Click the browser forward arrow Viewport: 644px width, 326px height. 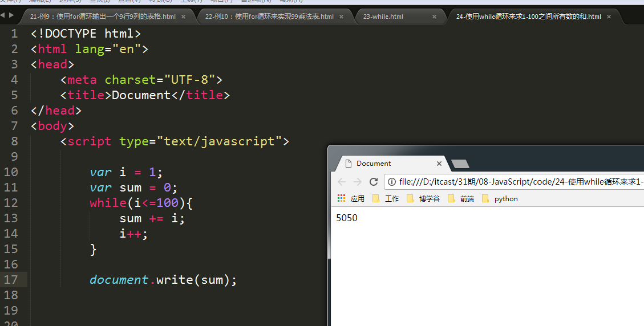358,182
